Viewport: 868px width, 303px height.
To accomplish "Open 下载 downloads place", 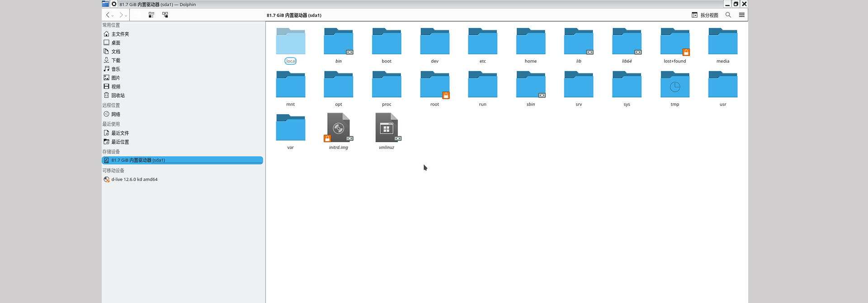I will click(116, 60).
